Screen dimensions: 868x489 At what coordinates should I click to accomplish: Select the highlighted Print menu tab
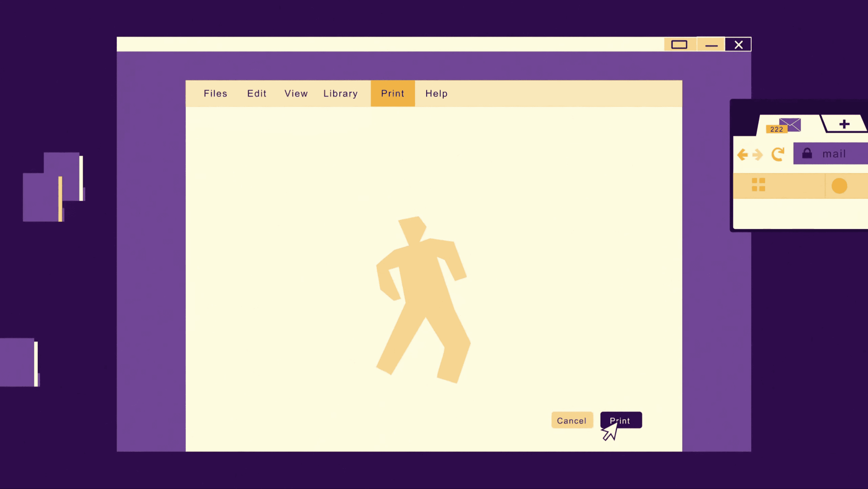[x=393, y=93]
